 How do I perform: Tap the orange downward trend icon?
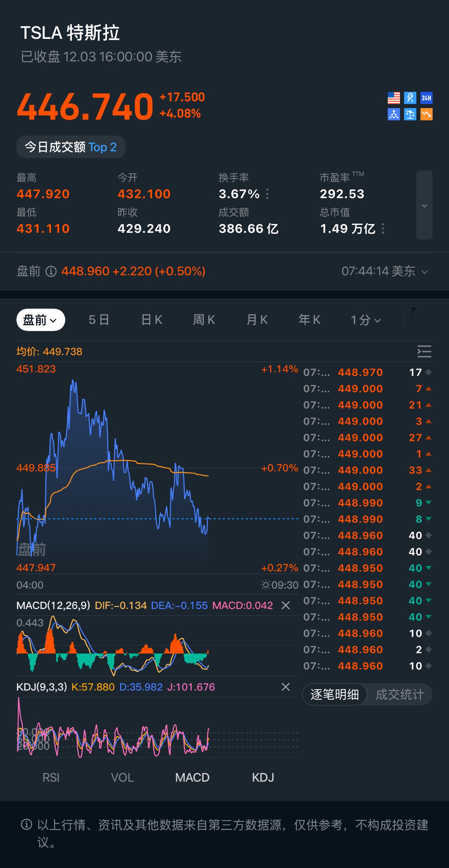tap(427, 114)
